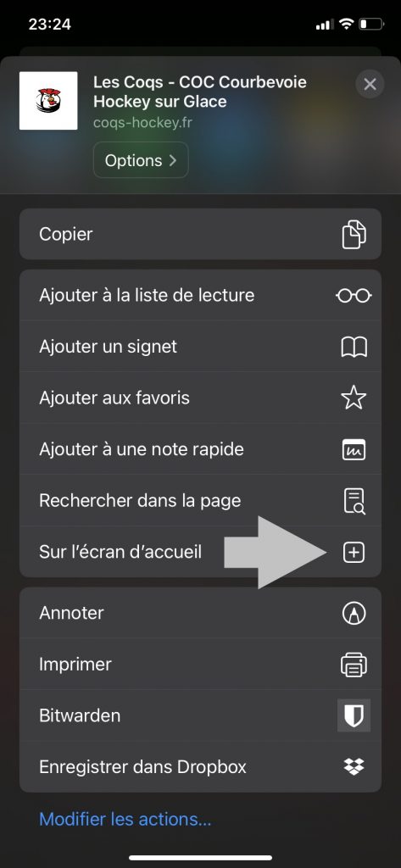
Task: Tap the printer icon
Action: 354,665
